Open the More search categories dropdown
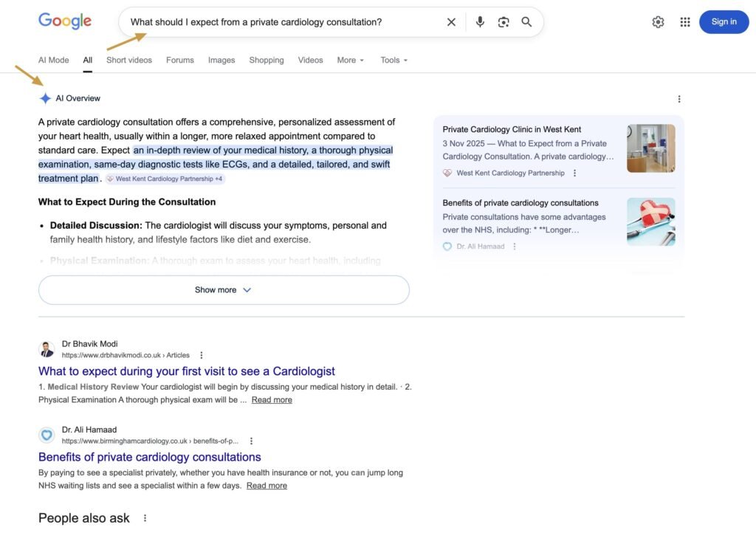The image size is (756, 533). pos(350,60)
